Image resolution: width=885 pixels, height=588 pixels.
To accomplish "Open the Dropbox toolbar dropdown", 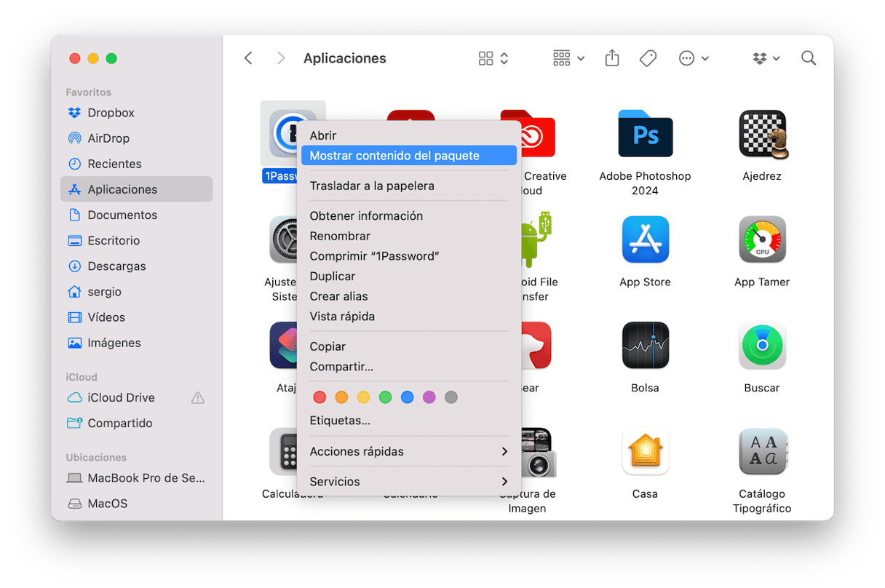I will pyautogui.click(x=766, y=58).
